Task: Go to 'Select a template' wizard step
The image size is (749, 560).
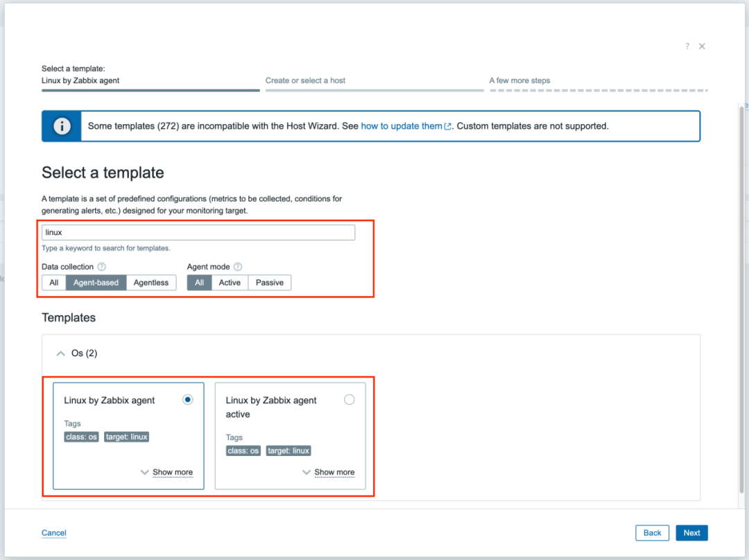Action: click(x=150, y=78)
